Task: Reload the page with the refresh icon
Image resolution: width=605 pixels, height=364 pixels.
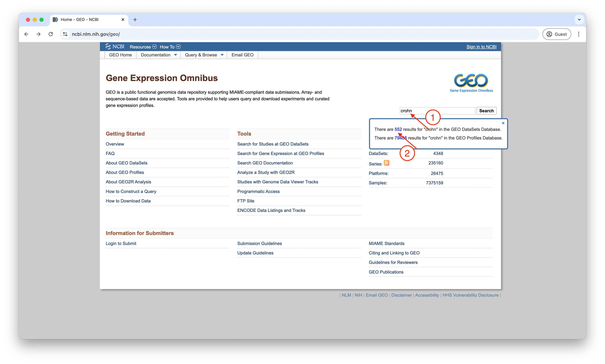Action: (51, 34)
